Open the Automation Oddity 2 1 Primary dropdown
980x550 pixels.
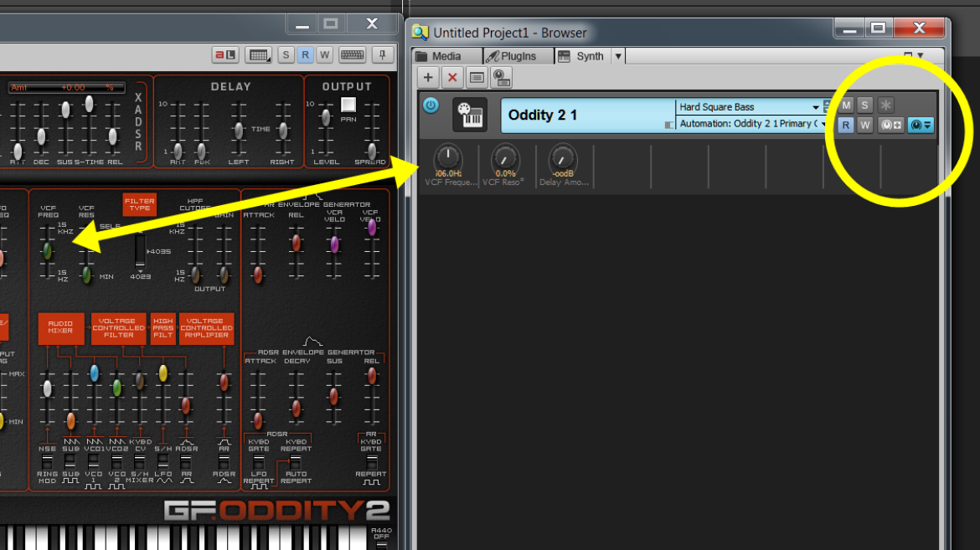pyautogui.click(x=823, y=124)
